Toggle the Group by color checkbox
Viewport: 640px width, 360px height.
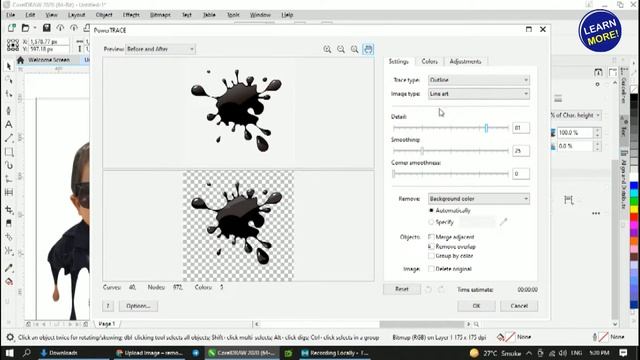pyautogui.click(x=431, y=256)
